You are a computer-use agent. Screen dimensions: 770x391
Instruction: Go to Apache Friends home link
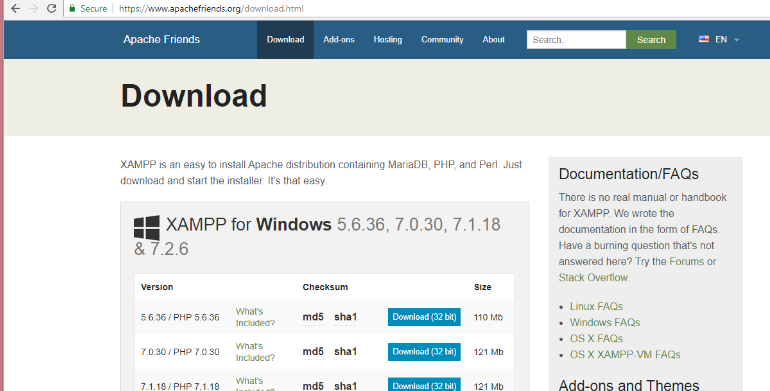click(162, 39)
